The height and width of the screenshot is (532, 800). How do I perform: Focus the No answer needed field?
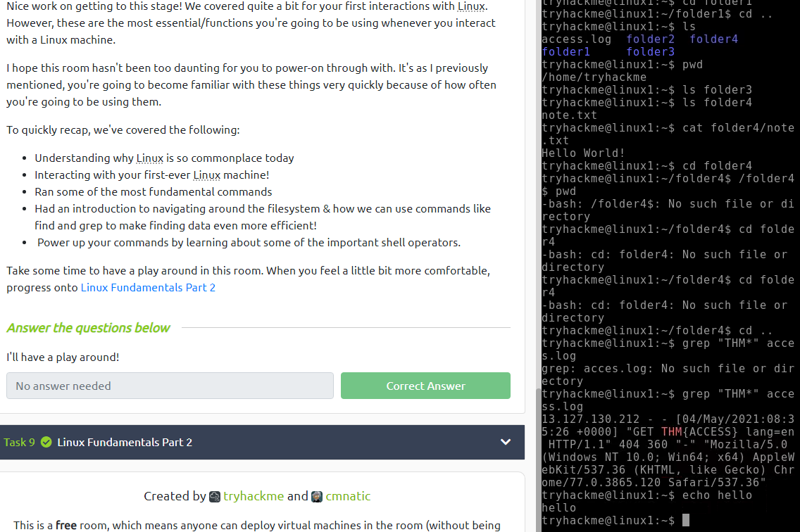pyautogui.click(x=170, y=386)
